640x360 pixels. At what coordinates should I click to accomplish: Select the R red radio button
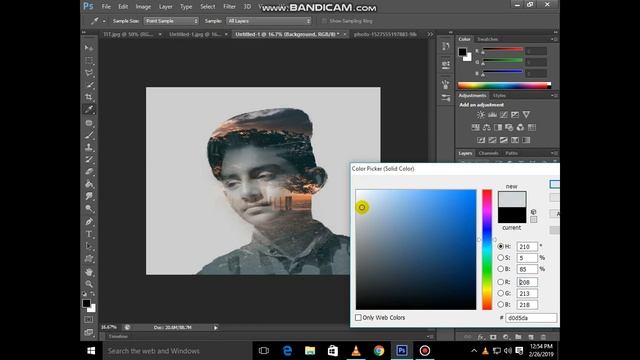tap(500, 282)
